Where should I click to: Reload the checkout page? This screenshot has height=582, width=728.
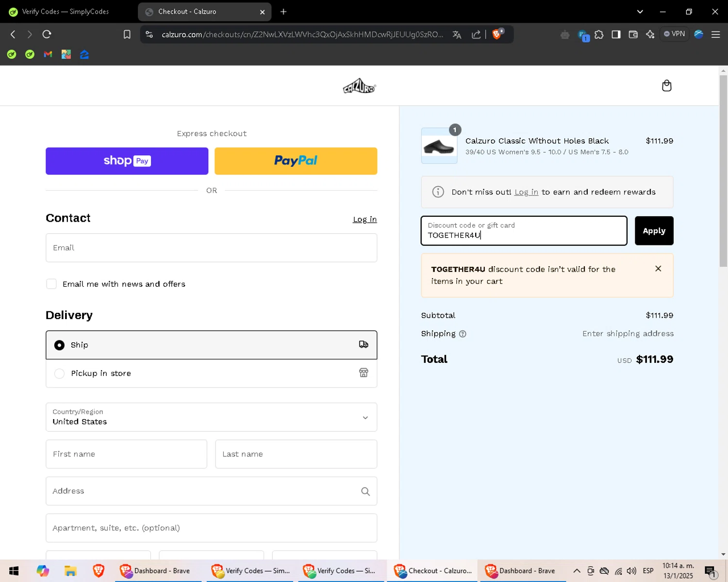[x=47, y=34]
